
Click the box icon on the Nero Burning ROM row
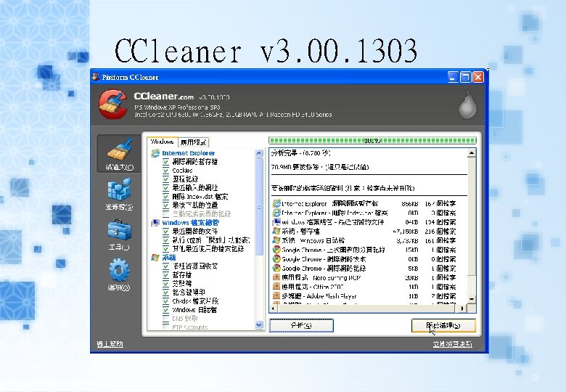276,277
